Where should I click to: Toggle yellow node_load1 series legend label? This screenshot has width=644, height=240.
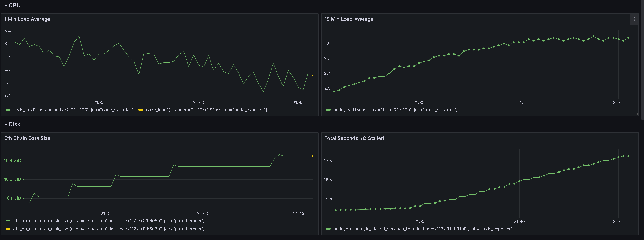click(207, 110)
